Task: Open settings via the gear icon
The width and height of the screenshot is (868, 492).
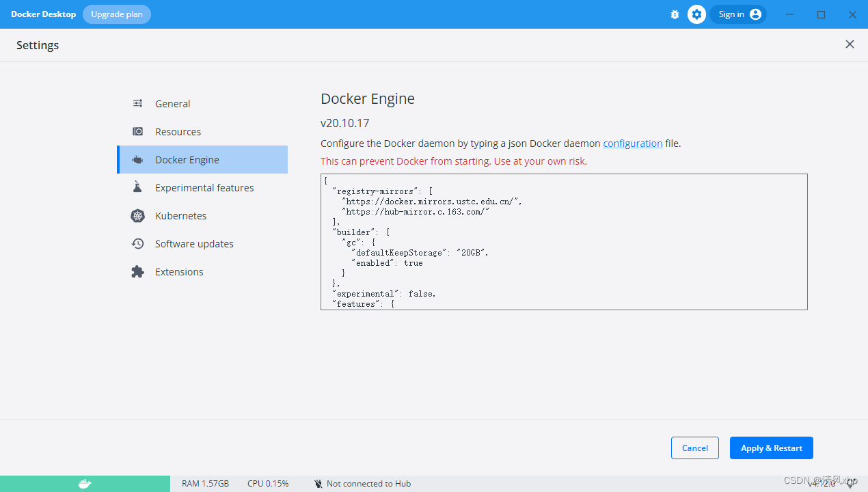Action: click(696, 14)
